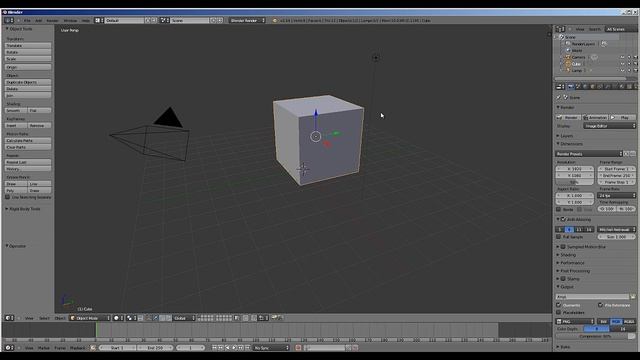This screenshot has width=640, height=360.
Task: Click the timeline record keyframe icon
Action: tap(298, 348)
